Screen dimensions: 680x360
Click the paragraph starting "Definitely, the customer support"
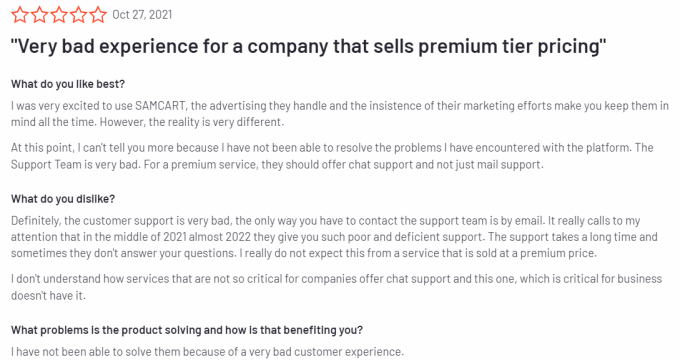[x=334, y=237]
